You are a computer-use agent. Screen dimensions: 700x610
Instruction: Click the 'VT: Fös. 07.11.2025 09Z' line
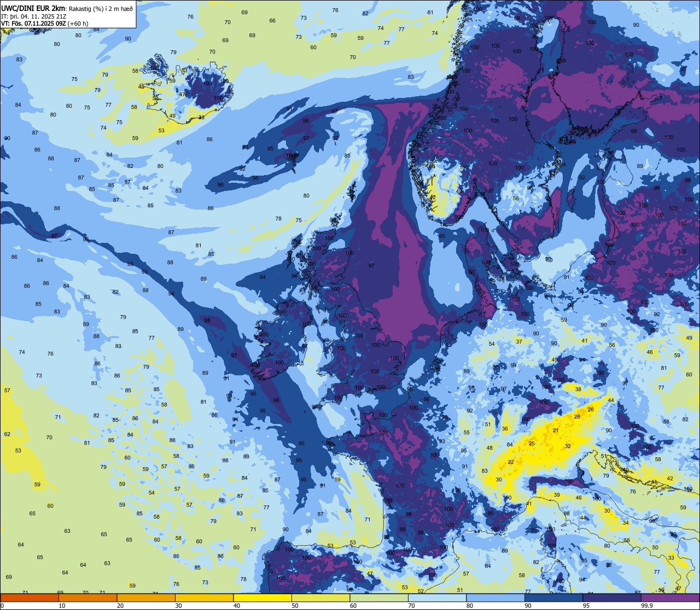pyautogui.click(x=34, y=24)
